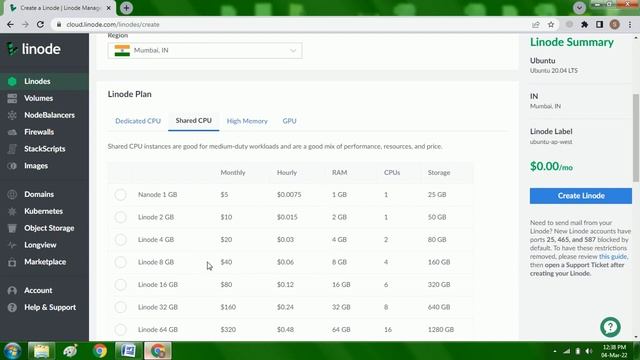Click the RAM column header
640x360 pixels.
(x=339, y=173)
